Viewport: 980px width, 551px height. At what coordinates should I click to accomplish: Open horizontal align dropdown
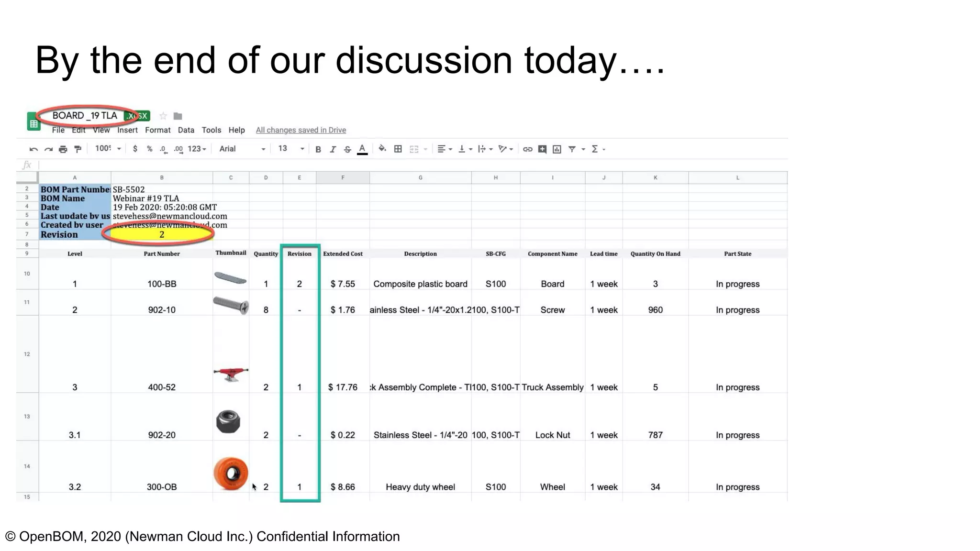445,149
